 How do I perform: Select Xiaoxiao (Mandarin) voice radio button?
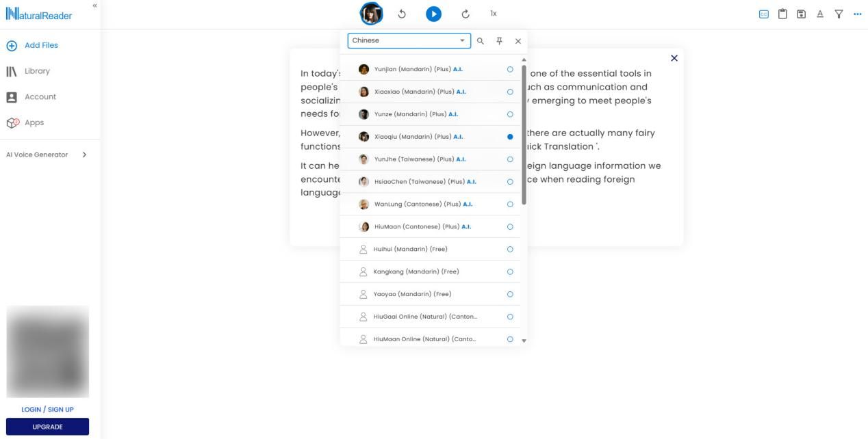click(x=510, y=92)
